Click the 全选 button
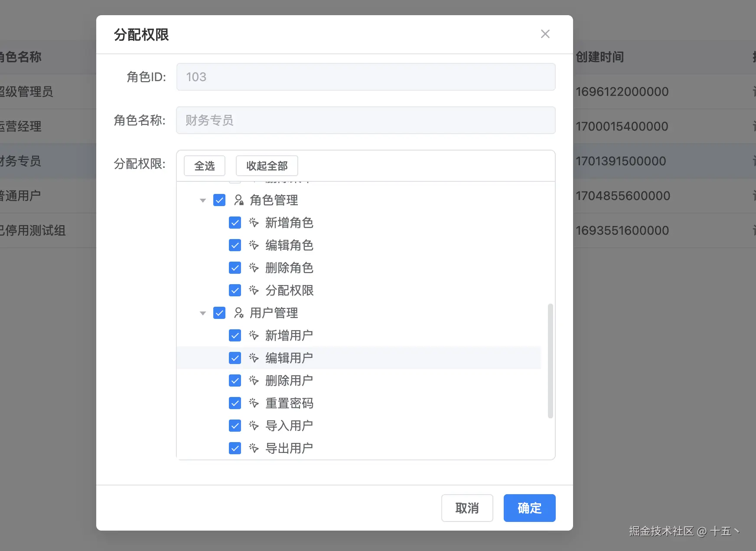This screenshot has width=756, height=551. pyautogui.click(x=205, y=166)
